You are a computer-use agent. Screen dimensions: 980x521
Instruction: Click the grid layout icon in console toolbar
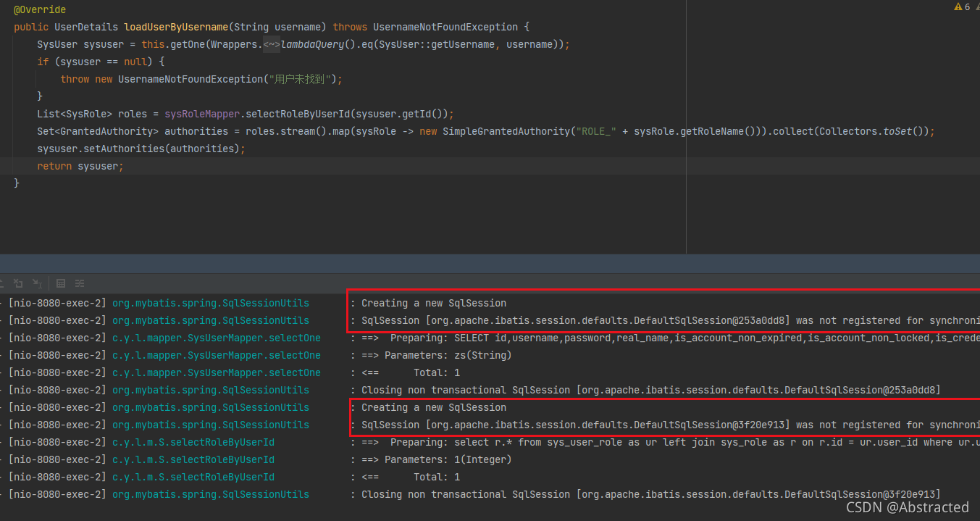point(62,283)
